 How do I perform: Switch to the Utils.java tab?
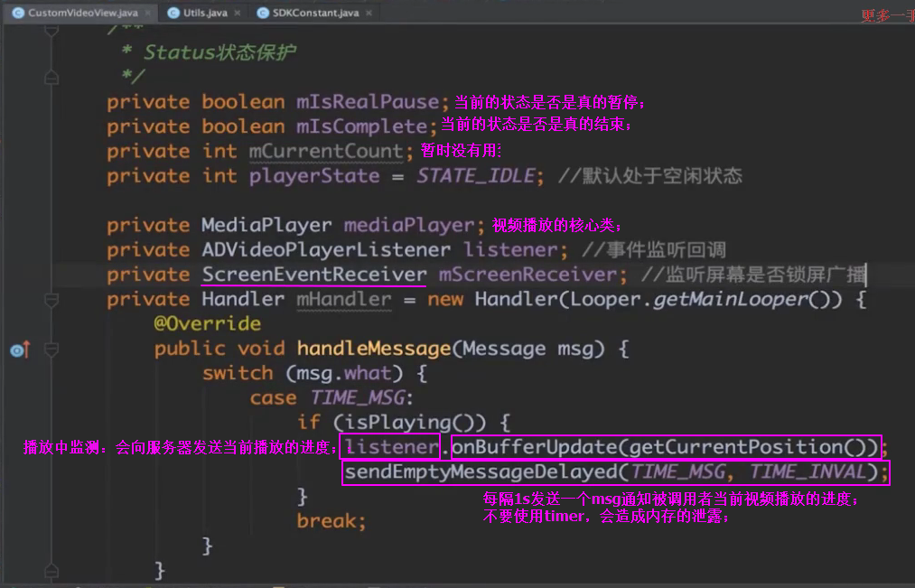click(x=204, y=13)
